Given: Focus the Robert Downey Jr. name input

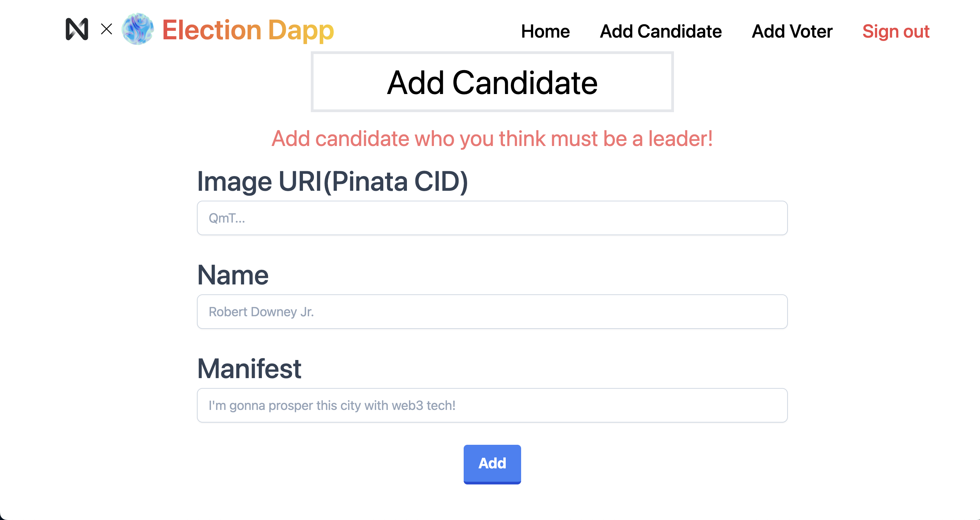Looking at the screenshot, I should pos(492,311).
